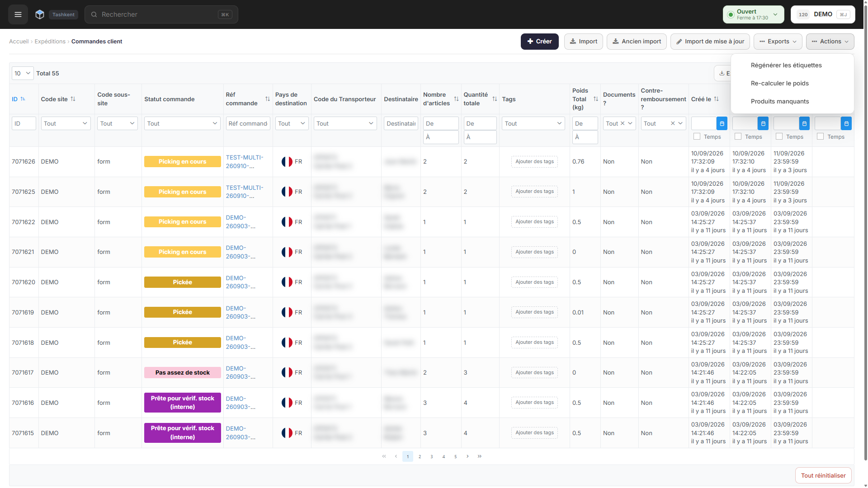Navigate to Expéditions breadcrumb
Viewport: 868px width, 488px height.
click(50, 42)
